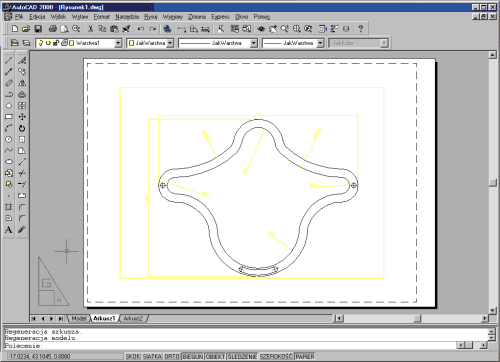The image size is (500, 362).
Task: Open the JakWarstwa color dropdown
Action: tap(170, 43)
